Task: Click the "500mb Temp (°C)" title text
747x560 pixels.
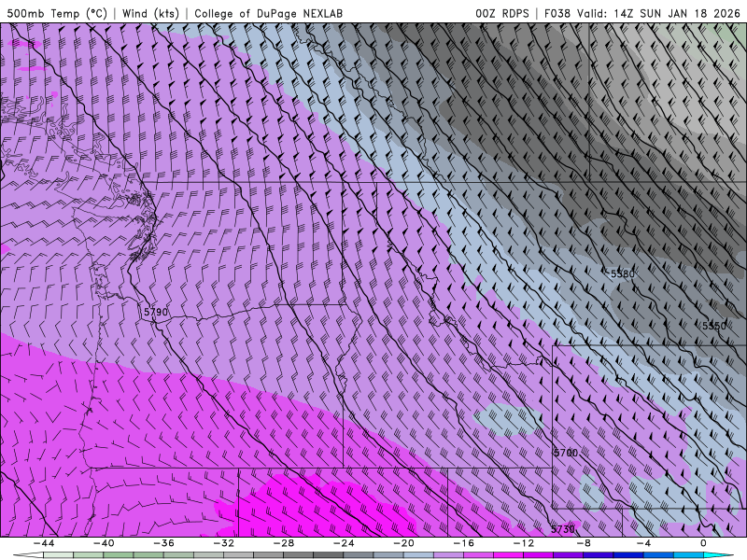Action: tap(57, 13)
